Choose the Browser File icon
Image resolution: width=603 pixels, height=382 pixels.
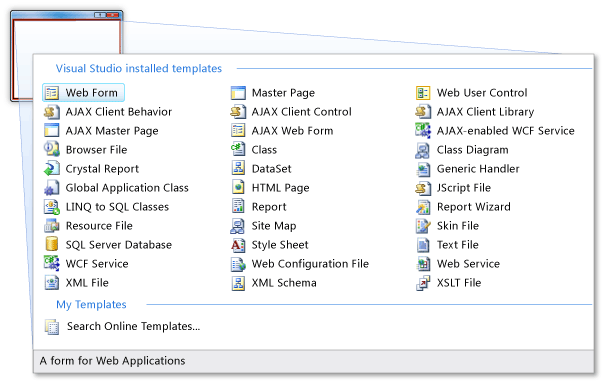click(x=52, y=150)
